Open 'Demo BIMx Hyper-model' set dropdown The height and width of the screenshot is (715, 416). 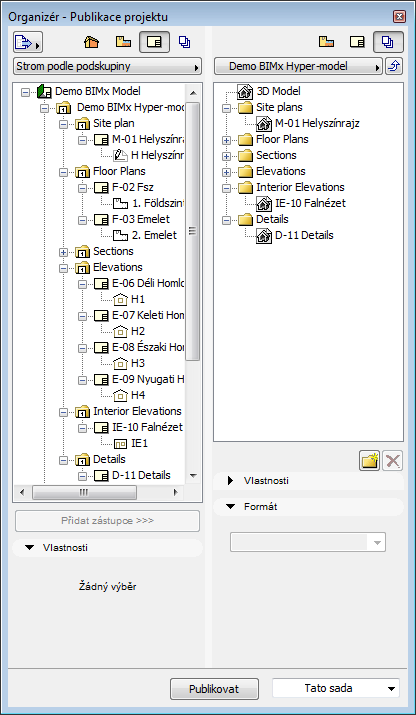[298, 67]
